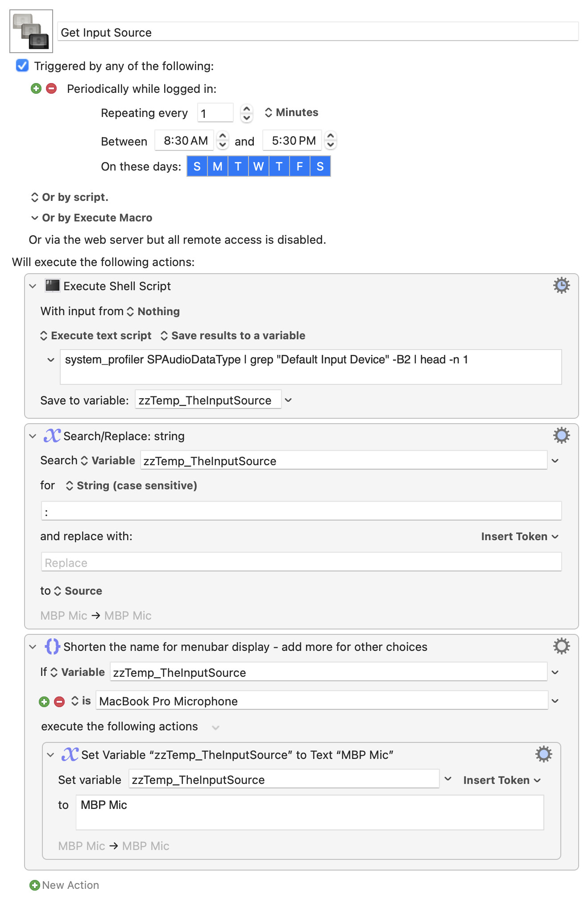Open the Execute Shell Script gear menu
Viewport: 588px width, 900px height.
(561, 285)
